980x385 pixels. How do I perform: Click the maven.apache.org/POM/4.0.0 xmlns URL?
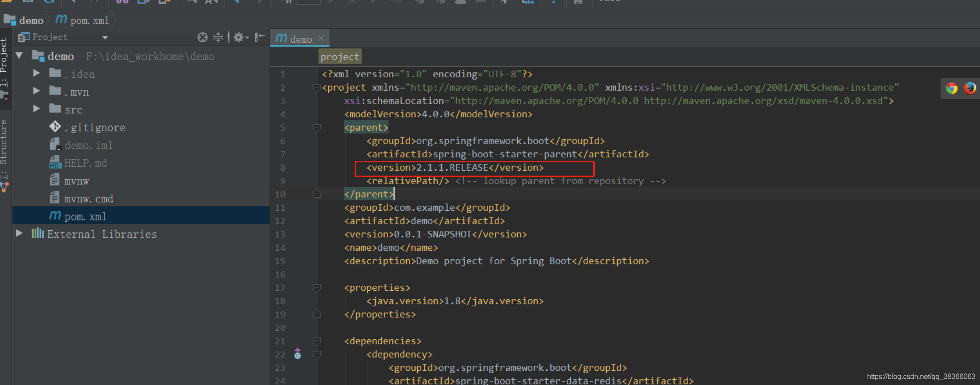pyautogui.click(x=502, y=88)
